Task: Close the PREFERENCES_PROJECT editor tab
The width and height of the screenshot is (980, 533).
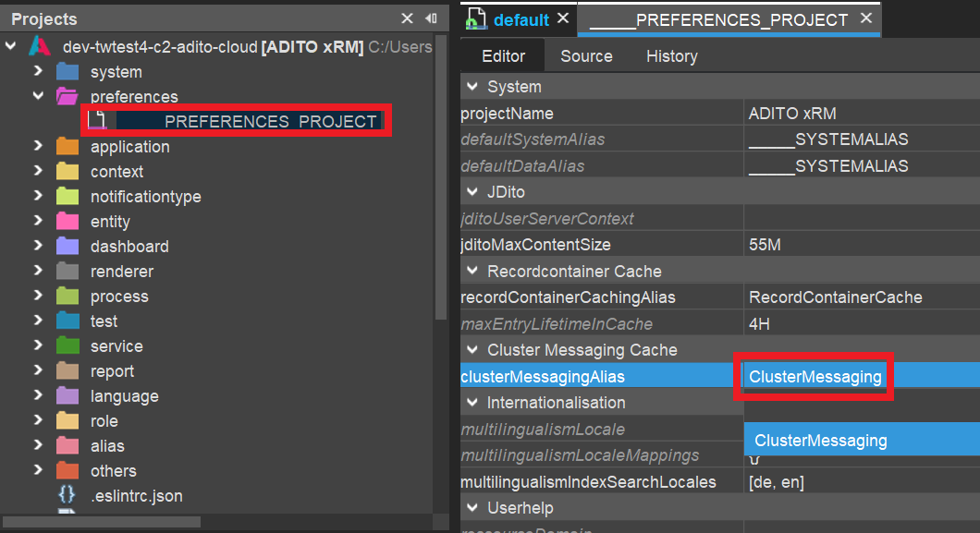Action: point(866,18)
